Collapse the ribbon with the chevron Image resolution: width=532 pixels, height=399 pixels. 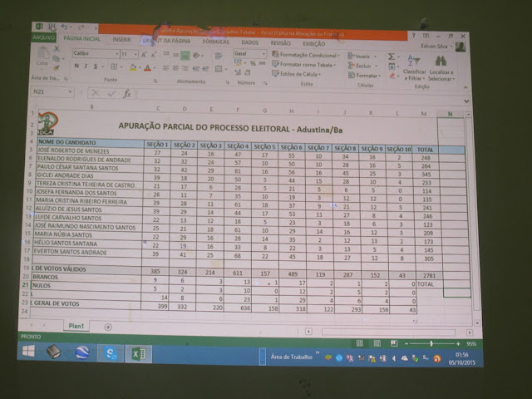(x=465, y=87)
